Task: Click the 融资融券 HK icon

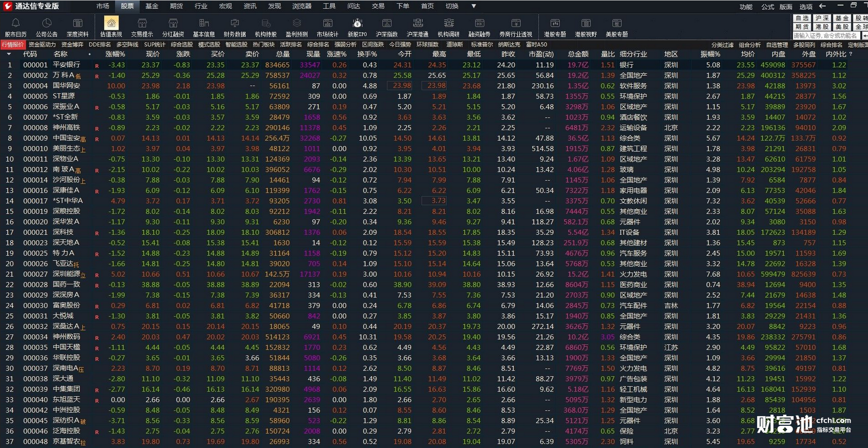Action: click(x=479, y=23)
